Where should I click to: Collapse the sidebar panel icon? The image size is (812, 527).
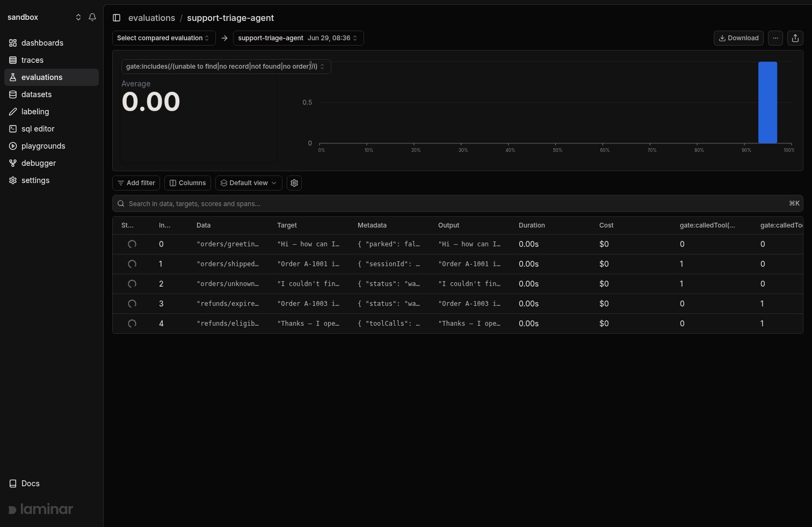(117, 18)
